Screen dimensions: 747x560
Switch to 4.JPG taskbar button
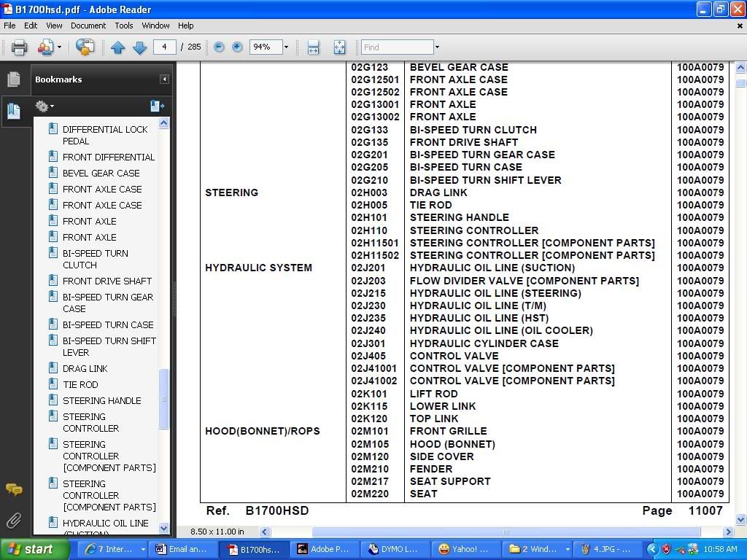(x=606, y=550)
